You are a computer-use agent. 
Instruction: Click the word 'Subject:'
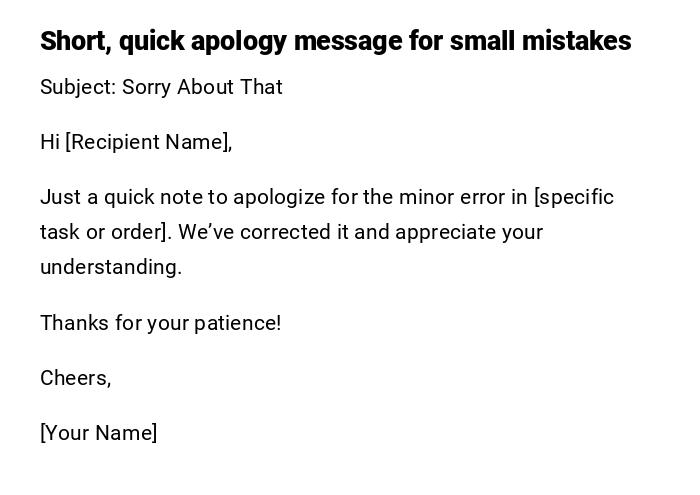78,87
